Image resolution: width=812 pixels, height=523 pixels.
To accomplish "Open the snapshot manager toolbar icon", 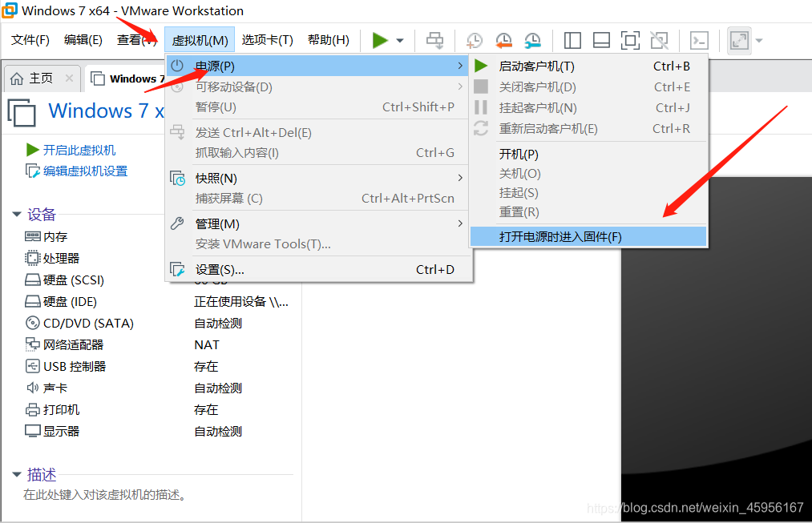I will 532,40.
